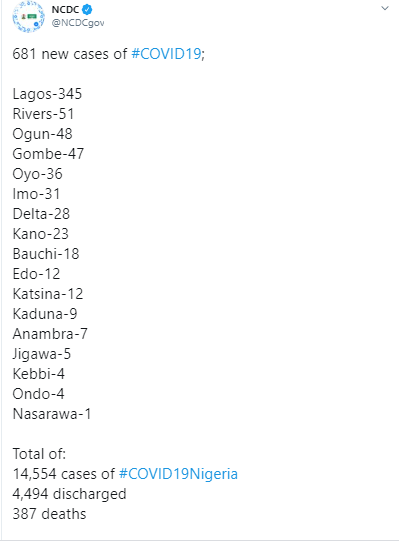
Task: Click the Katsina-12 line
Action: coord(48,294)
